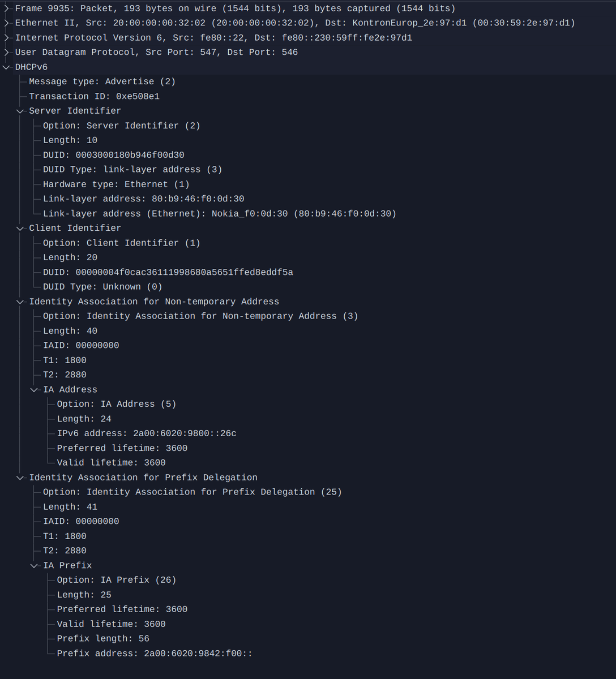Collapse Identity Association for Non-temporary Address node
Image resolution: width=616 pixels, height=679 pixels.
point(20,302)
